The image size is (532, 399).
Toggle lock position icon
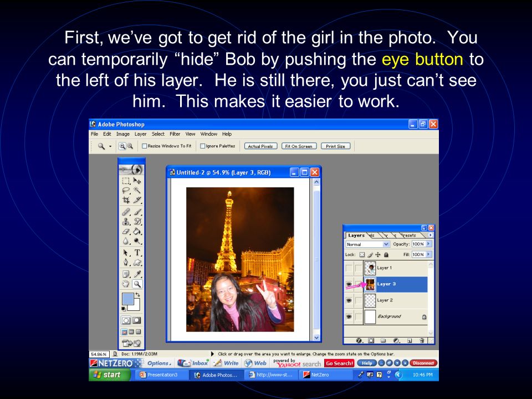tap(378, 254)
